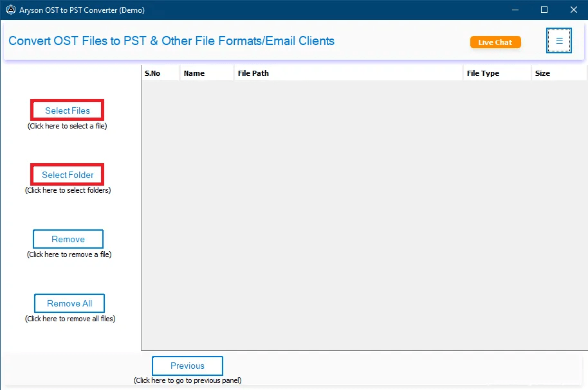Click the File Path column header
588x390 pixels.
pos(253,73)
